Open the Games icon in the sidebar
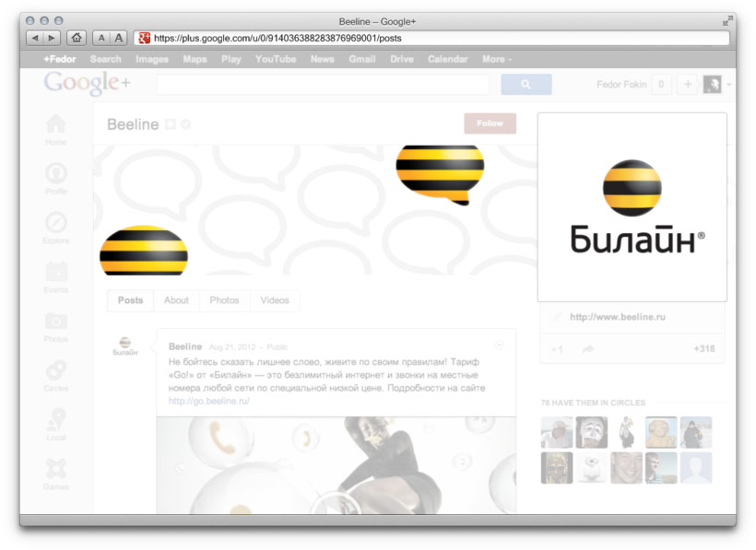 (x=56, y=470)
